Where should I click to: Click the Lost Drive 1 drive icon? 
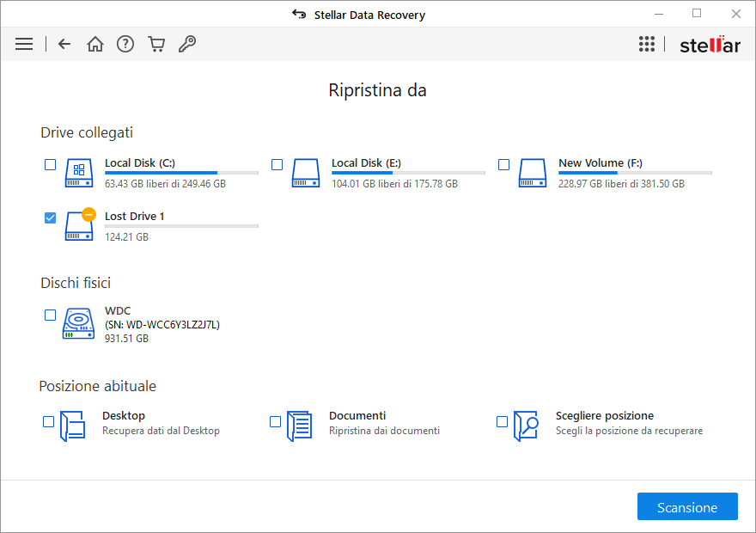[79, 226]
